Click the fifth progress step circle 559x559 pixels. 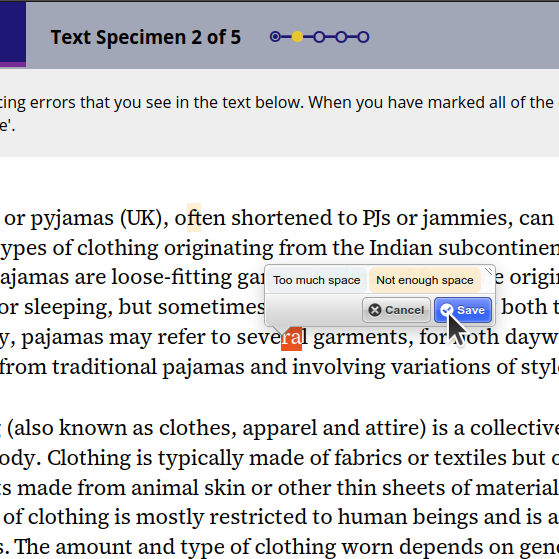(363, 37)
